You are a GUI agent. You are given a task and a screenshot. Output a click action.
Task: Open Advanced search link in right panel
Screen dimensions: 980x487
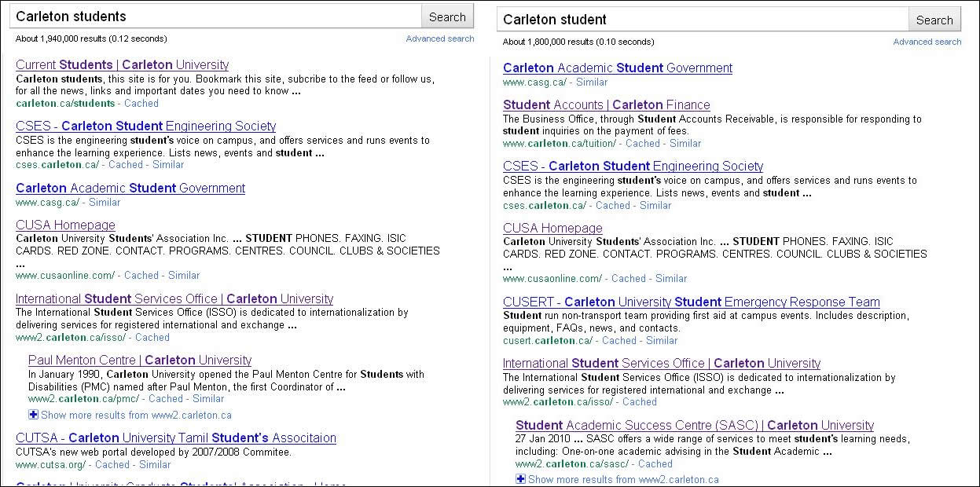pos(927,42)
